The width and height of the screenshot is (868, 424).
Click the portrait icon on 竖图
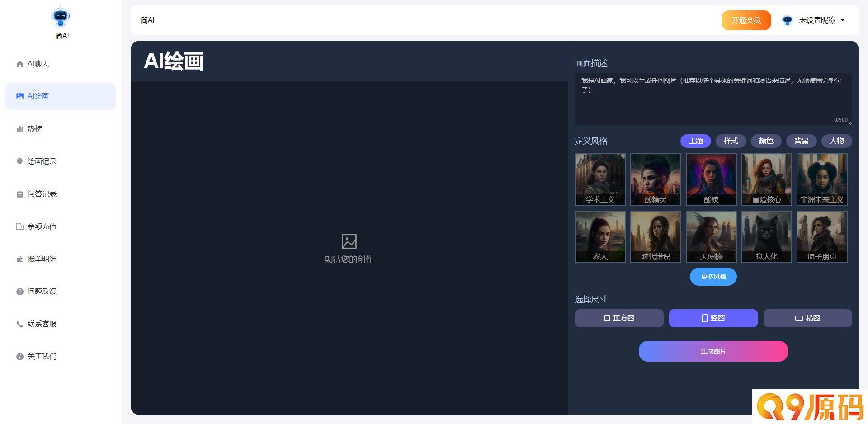click(704, 318)
